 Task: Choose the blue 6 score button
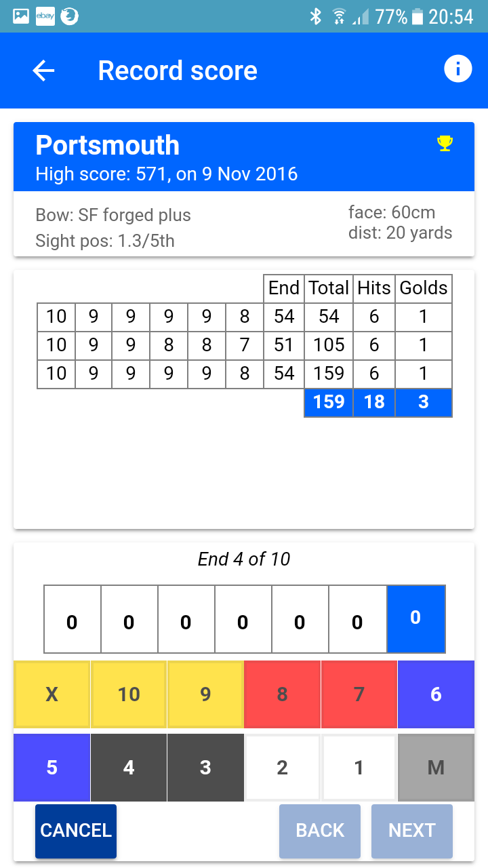[x=436, y=694]
